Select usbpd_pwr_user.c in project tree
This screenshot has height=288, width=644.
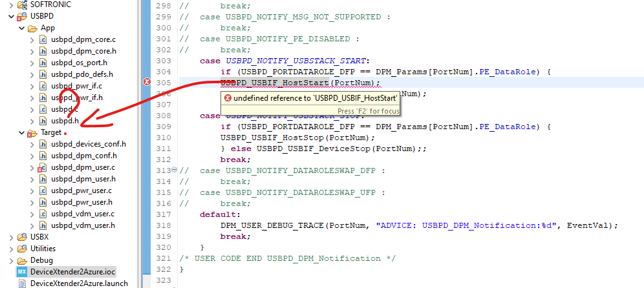(x=81, y=190)
